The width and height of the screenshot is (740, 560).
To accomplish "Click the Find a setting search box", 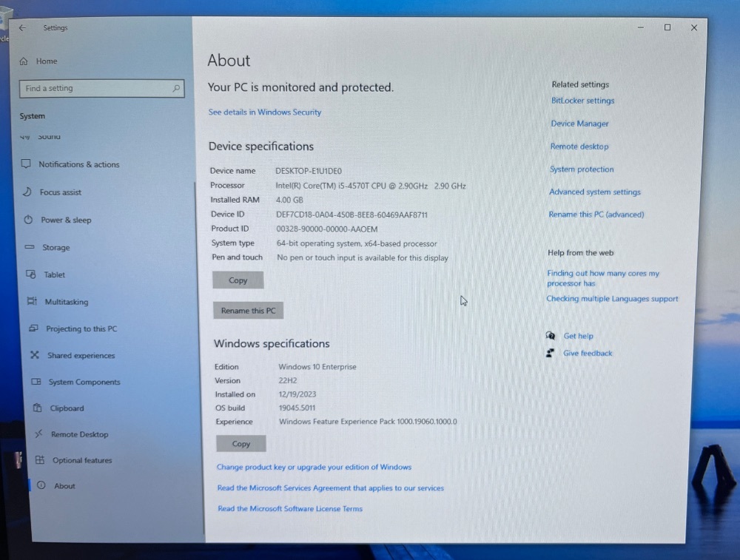I will [101, 89].
